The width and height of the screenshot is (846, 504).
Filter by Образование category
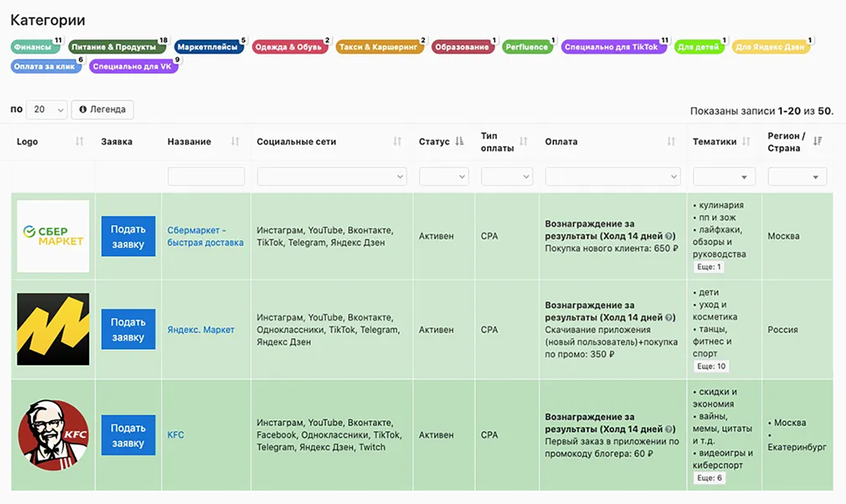click(x=463, y=47)
